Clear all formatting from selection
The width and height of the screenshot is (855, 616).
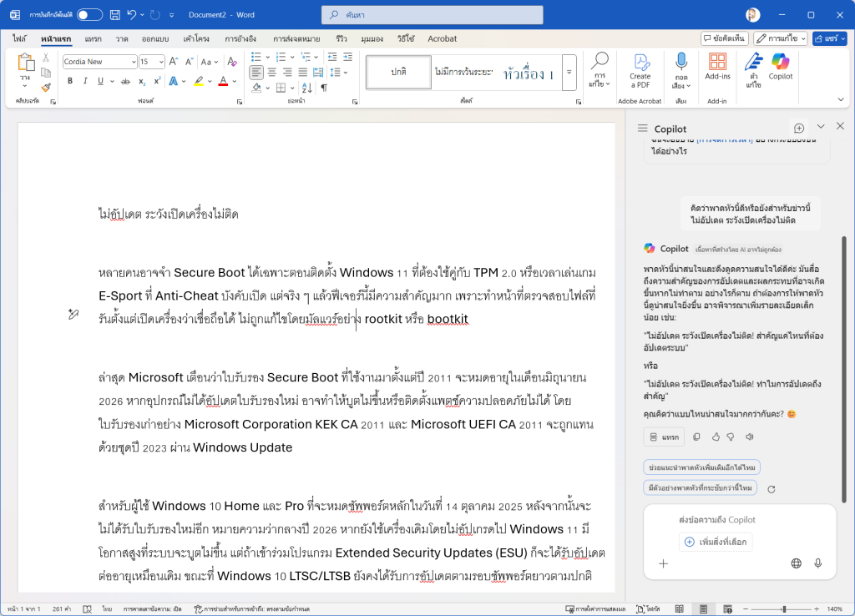pyautogui.click(x=232, y=62)
